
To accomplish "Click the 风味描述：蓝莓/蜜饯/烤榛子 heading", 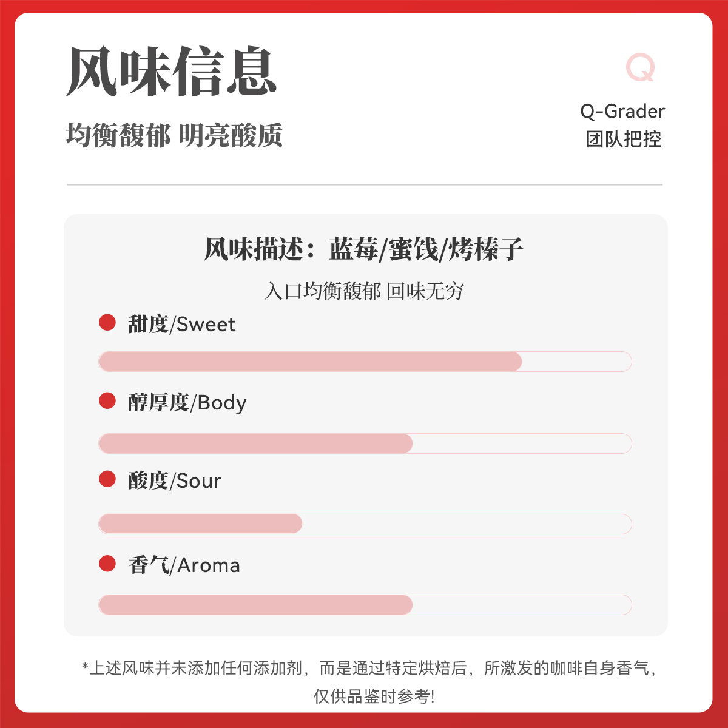I will coord(363,249).
